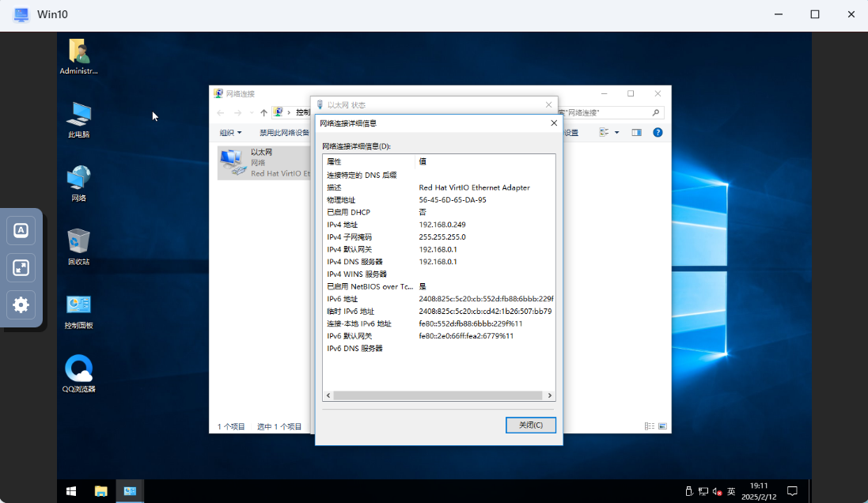868x503 pixels.
Task: Open the help icon in 网络连接 window
Action: pyautogui.click(x=657, y=132)
